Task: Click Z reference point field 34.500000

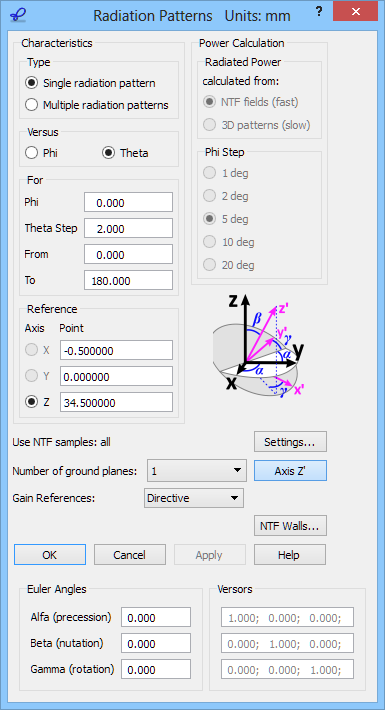Action: point(116,403)
